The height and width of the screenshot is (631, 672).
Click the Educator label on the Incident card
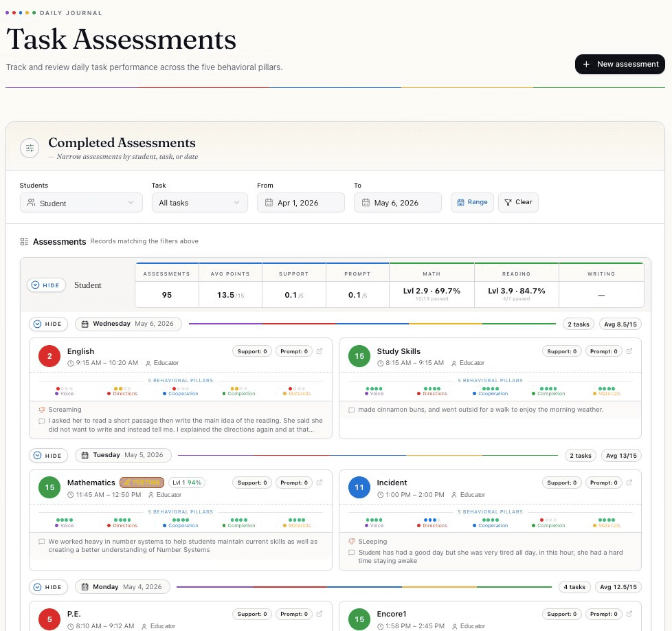coord(472,495)
